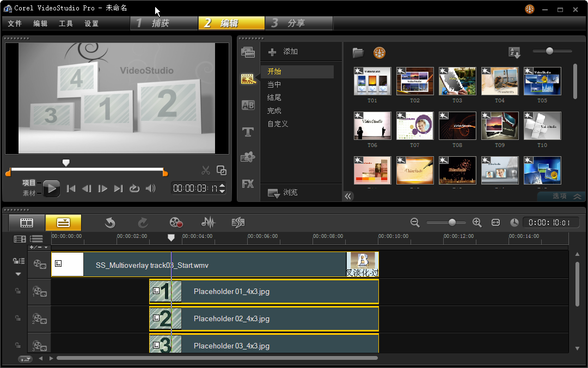The height and width of the screenshot is (368, 588).
Task: Click the orange Corel Guide icon in library
Action: coord(379,53)
